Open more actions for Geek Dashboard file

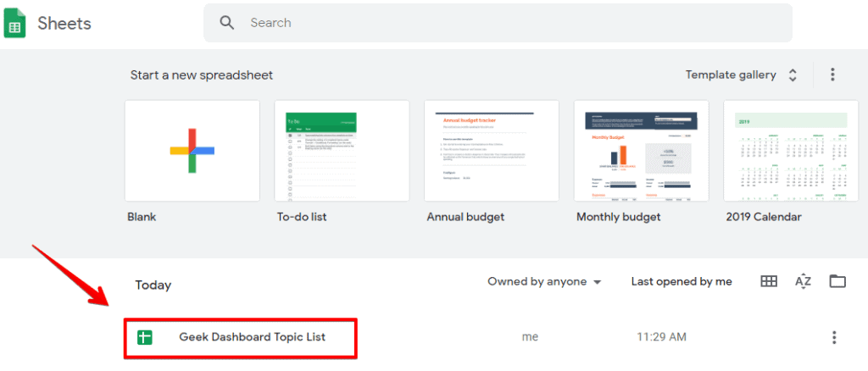pyautogui.click(x=834, y=337)
